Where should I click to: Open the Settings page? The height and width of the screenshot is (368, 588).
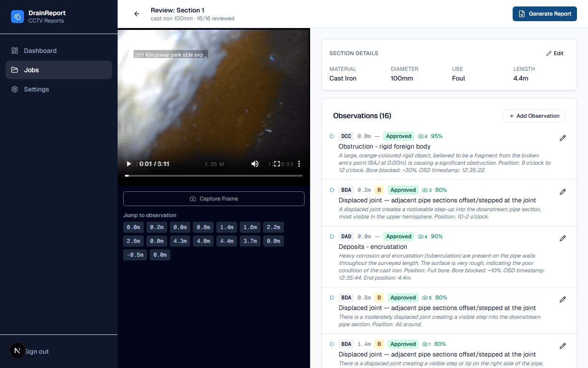[x=59, y=89]
